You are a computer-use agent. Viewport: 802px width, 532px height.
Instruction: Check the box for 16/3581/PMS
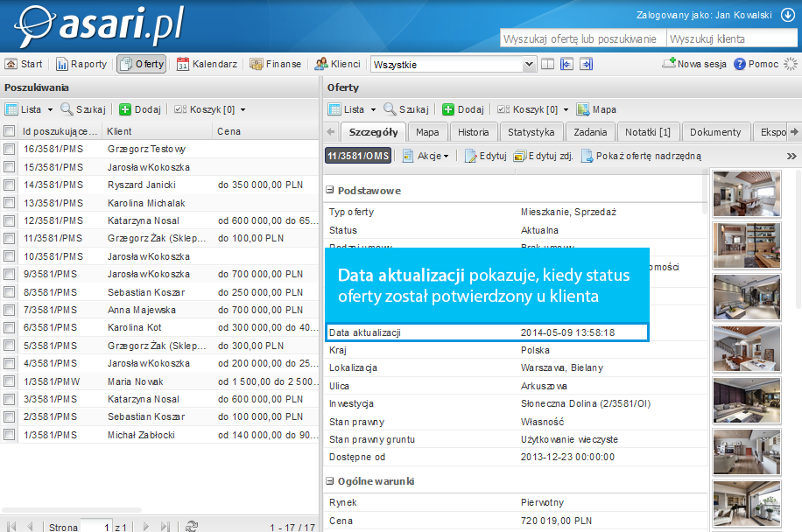pyautogui.click(x=9, y=150)
